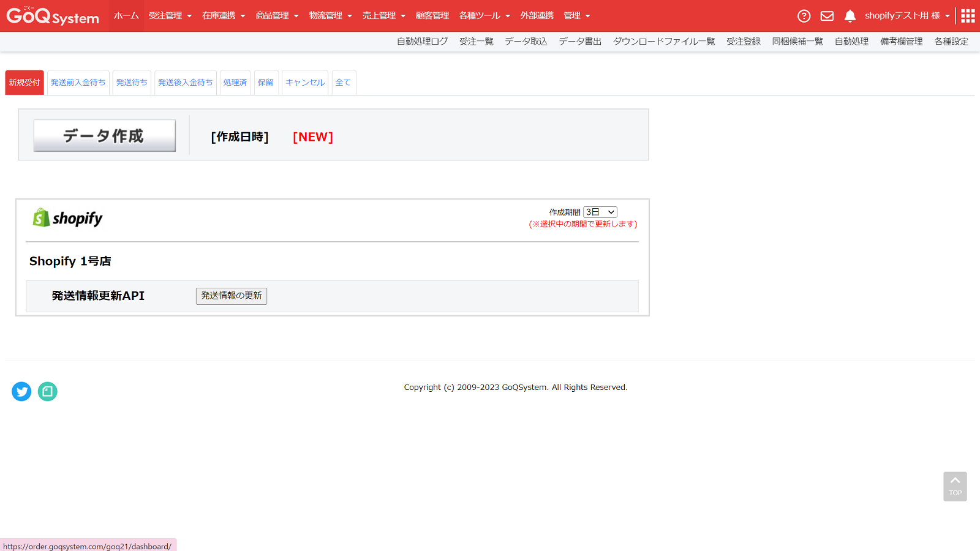Switch to the 発送待ち tab
Viewport: 980px width, 551px height.
click(132, 83)
